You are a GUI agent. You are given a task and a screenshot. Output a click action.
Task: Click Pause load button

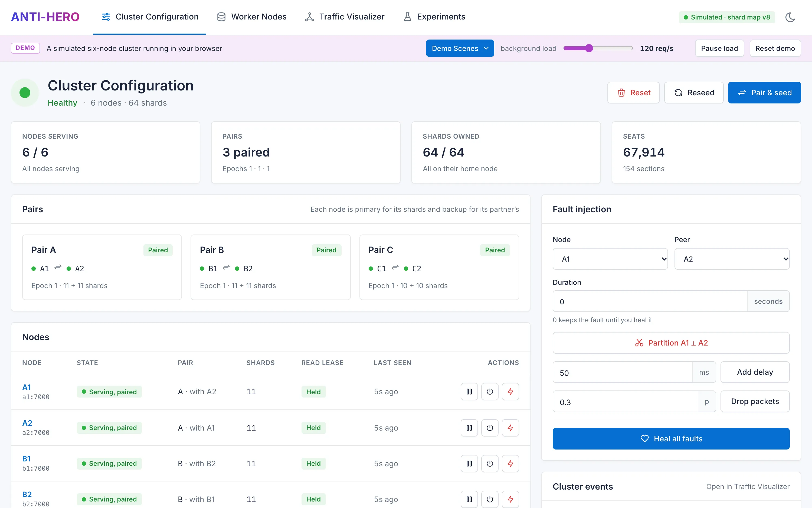tap(719, 48)
